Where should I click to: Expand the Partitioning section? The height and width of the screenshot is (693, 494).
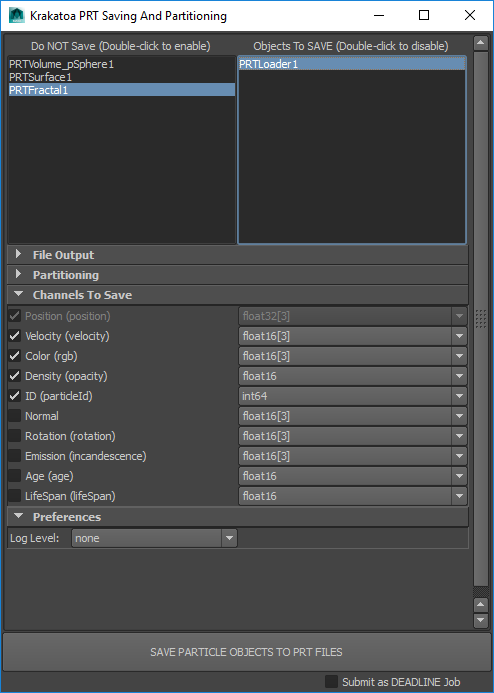238,275
